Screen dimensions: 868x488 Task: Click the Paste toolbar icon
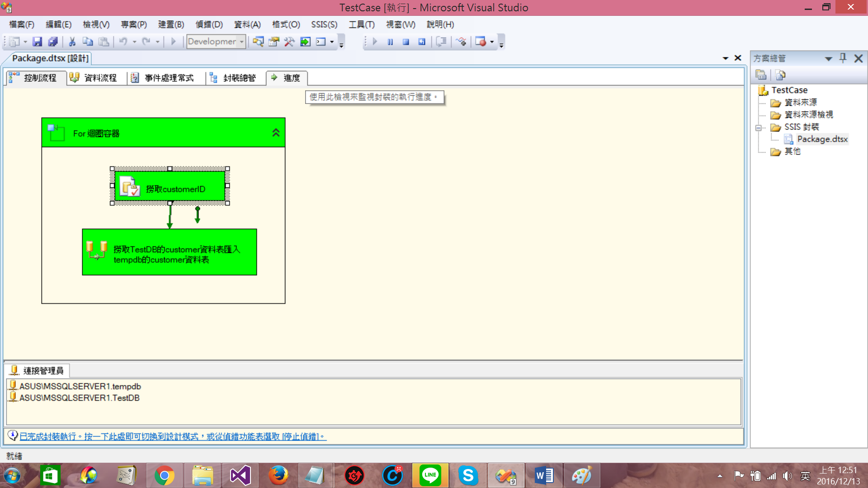[104, 42]
